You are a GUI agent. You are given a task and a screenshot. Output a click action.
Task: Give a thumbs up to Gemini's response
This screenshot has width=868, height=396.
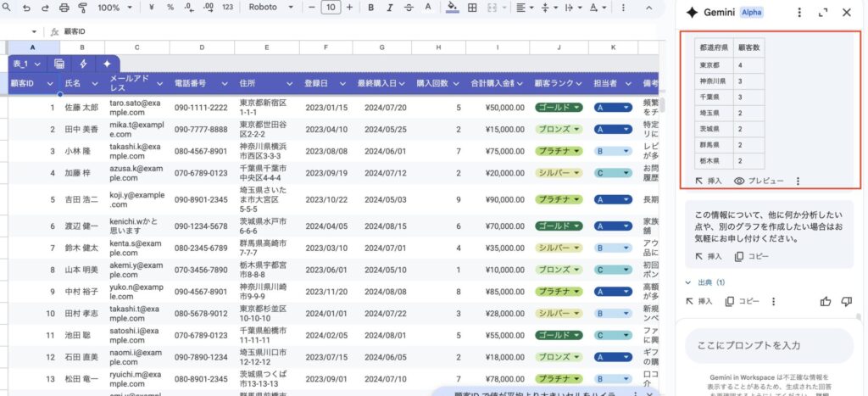tap(826, 301)
